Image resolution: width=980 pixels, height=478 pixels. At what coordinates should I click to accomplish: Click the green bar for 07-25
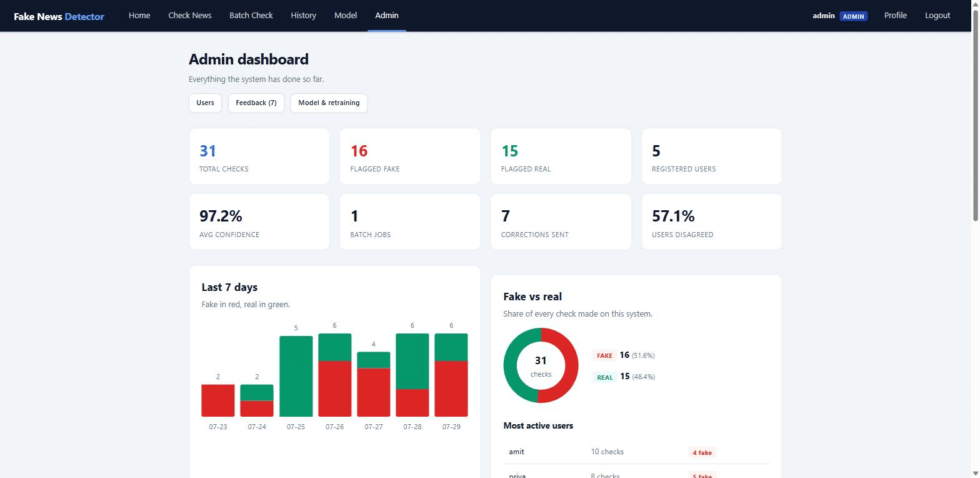[x=296, y=376]
